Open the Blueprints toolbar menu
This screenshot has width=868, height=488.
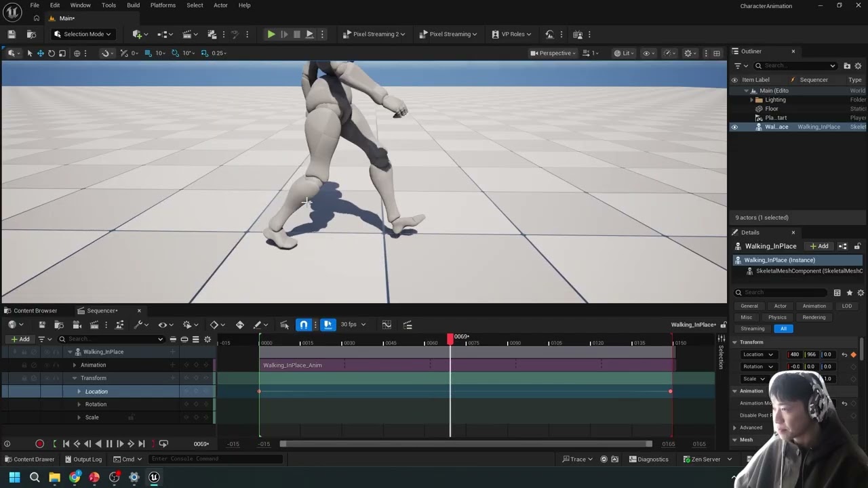[x=165, y=34]
